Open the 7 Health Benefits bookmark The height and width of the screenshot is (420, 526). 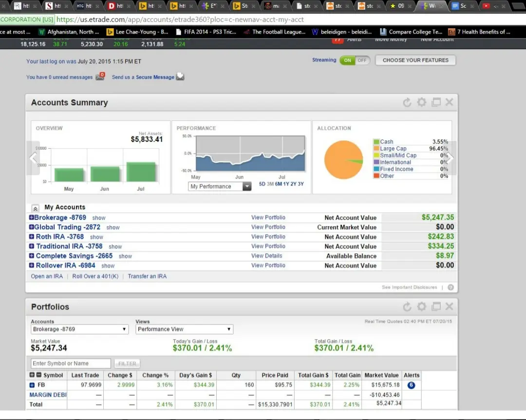click(x=479, y=32)
